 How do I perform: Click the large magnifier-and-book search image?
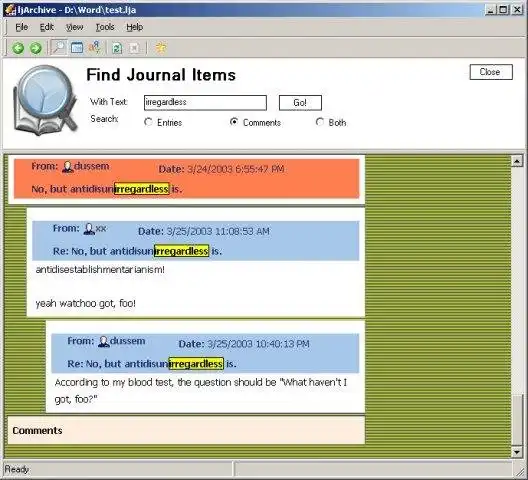(45, 100)
